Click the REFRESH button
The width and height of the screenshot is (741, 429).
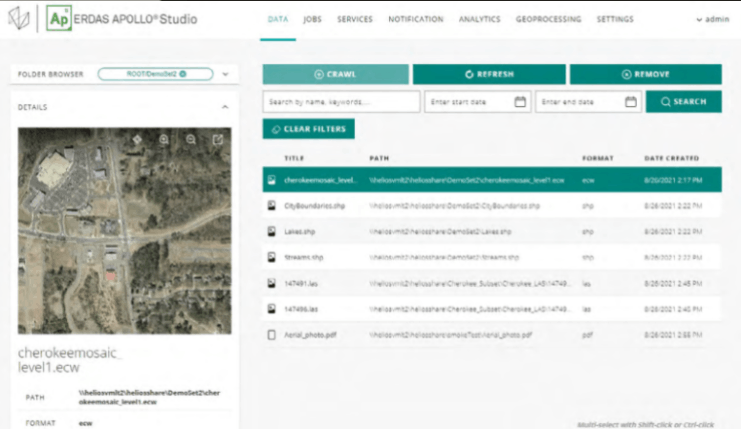(x=489, y=74)
